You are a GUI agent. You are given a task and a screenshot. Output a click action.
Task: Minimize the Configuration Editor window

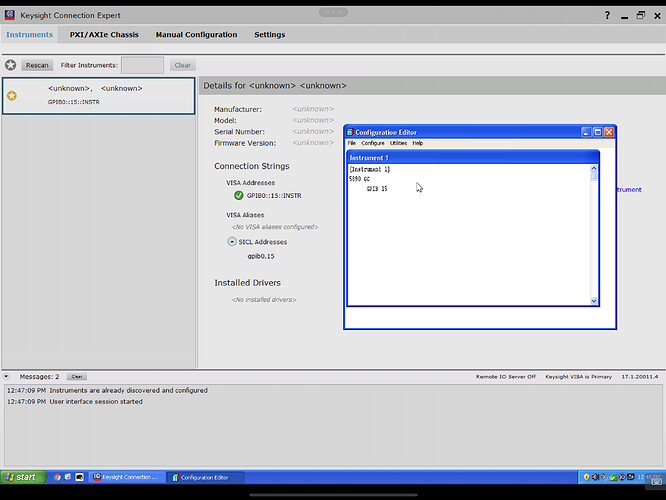pyautogui.click(x=586, y=132)
